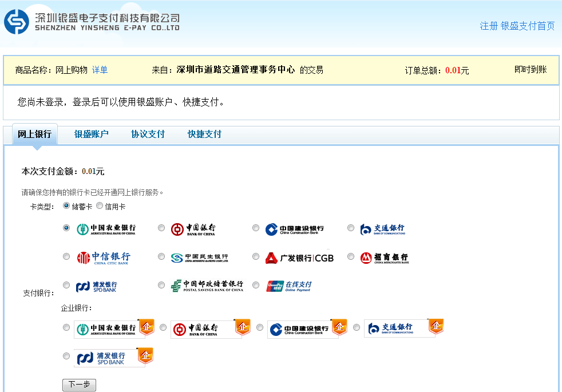Click the Postal Savings Bank of China logo

(x=207, y=286)
